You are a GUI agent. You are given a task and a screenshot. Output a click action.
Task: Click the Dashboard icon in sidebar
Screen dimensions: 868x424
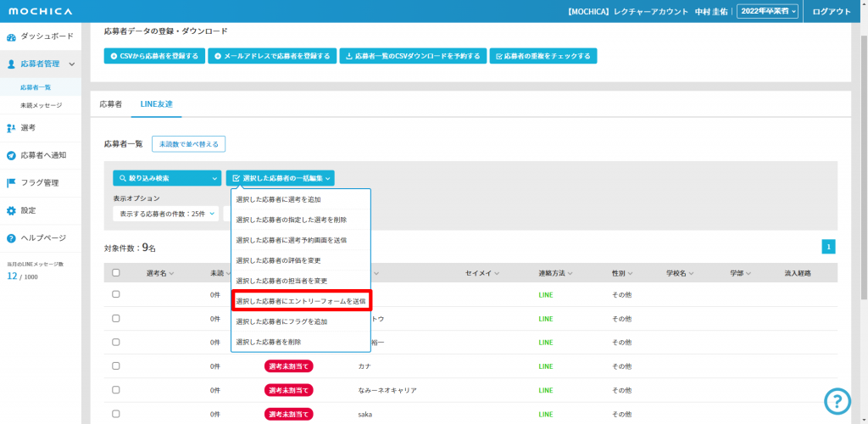(x=11, y=37)
